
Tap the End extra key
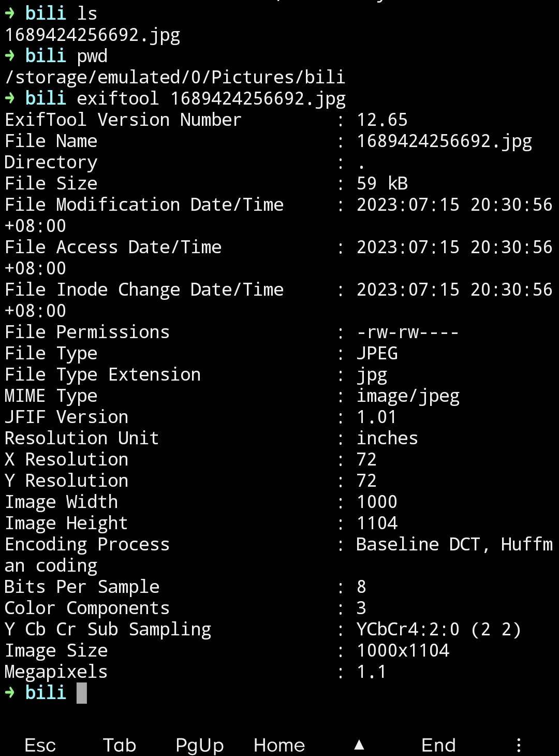click(x=438, y=745)
